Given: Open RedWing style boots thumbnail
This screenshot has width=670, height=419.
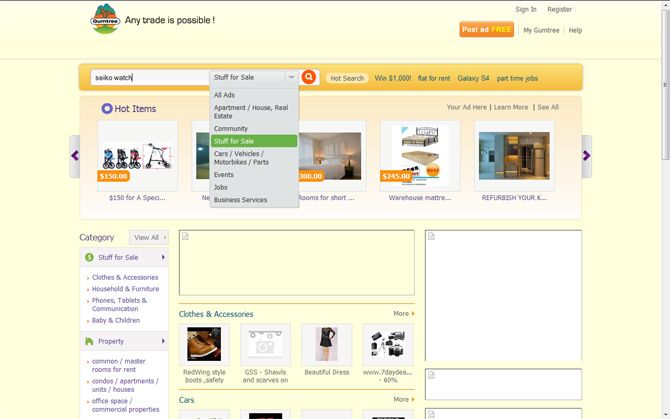Looking at the screenshot, I should pos(204,344).
